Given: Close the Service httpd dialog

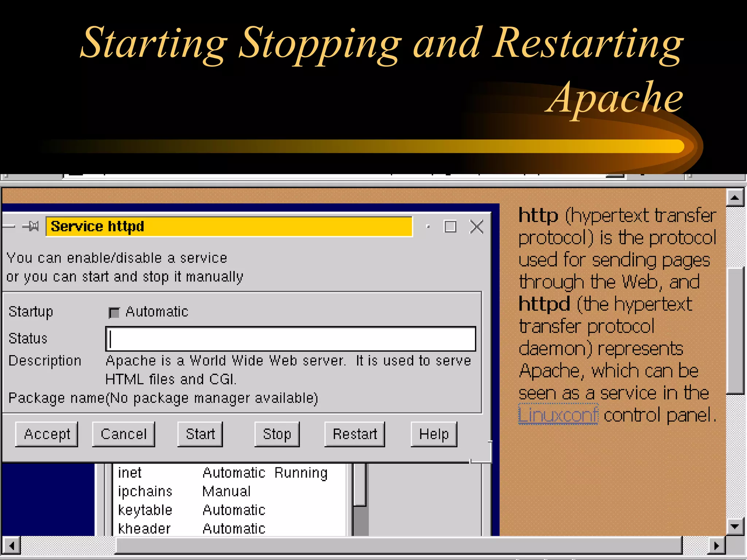Looking at the screenshot, I should [477, 226].
